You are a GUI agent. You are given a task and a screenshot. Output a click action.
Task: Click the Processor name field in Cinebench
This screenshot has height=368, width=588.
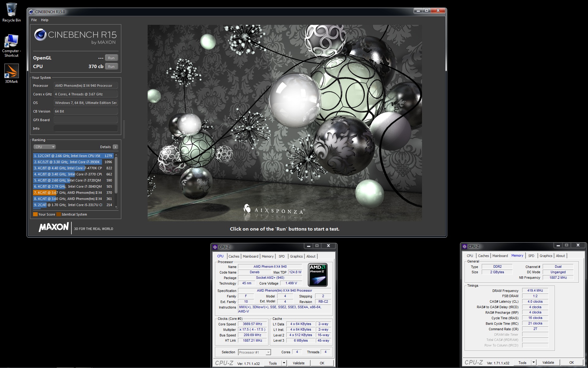click(x=86, y=86)
